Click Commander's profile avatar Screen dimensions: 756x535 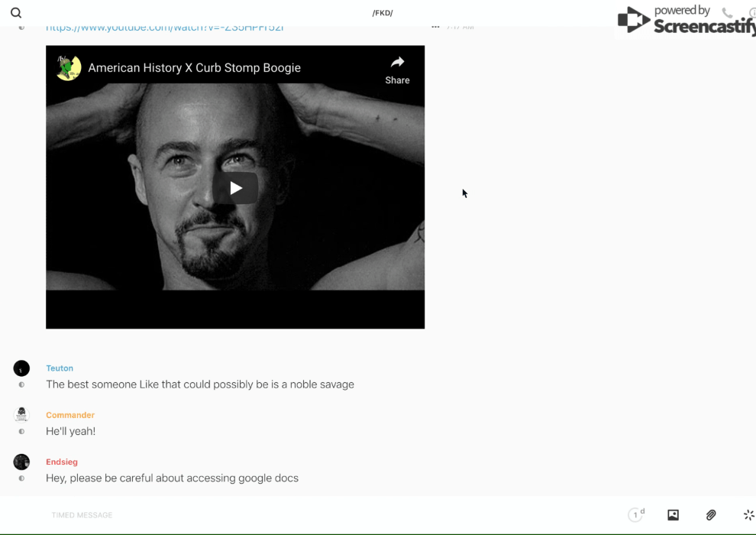pos(21,415)
